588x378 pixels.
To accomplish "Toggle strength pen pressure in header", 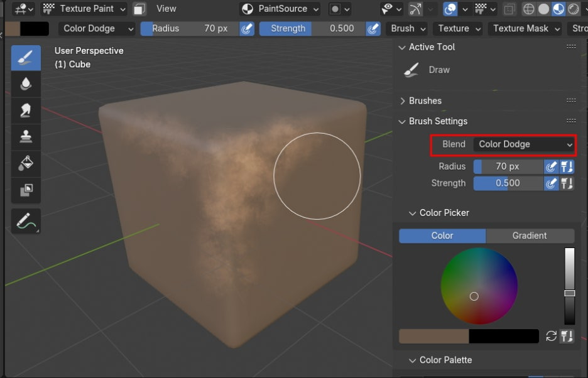I will pyautogui.click(x=373, y=28).
